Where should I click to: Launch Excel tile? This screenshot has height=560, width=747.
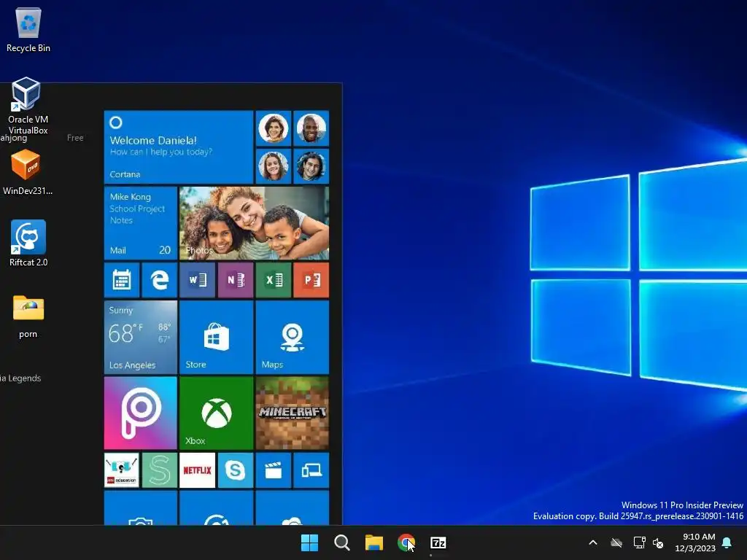(274, 280)
